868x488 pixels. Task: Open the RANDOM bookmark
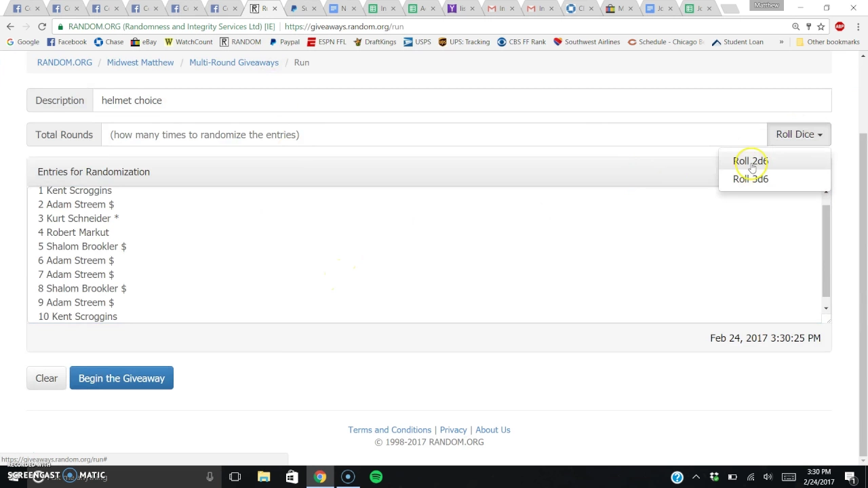click(x=240, y=42)
